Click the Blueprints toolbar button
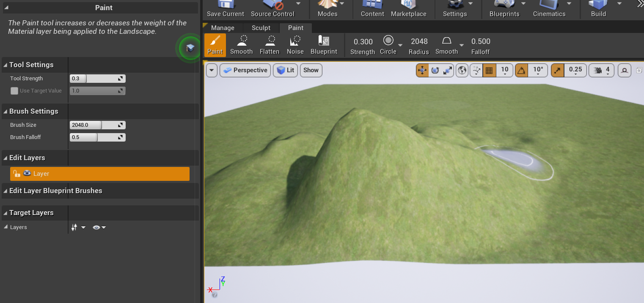The image size is (644, 303). (x=504, y=9)
